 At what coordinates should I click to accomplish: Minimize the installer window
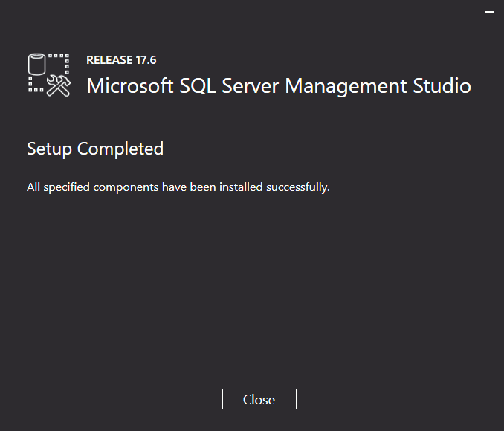pos(489,12)
